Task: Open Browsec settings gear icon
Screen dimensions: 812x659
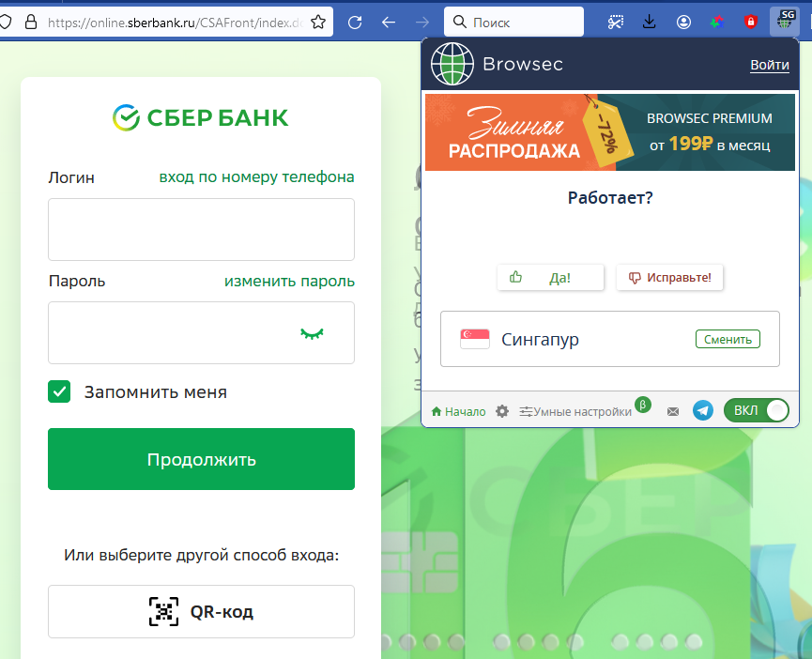Action: [502, 411]
